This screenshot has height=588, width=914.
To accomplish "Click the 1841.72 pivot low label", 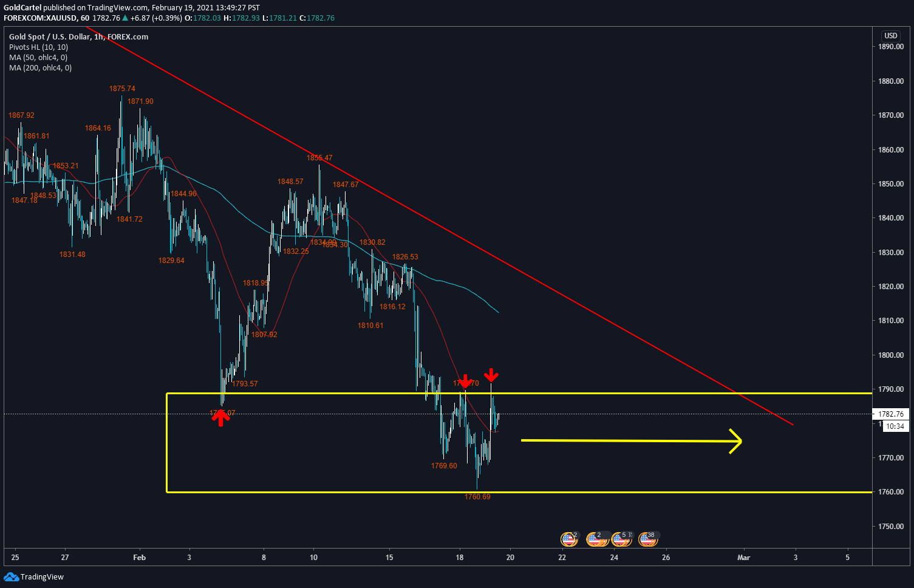I will pyautogui.click(x=129, y=219).
